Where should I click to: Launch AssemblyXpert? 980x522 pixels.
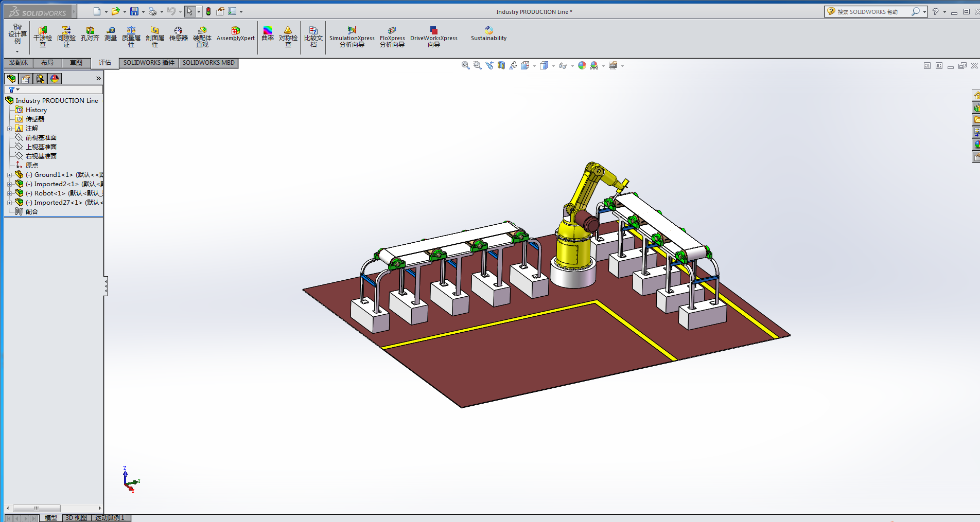point(235,34)
